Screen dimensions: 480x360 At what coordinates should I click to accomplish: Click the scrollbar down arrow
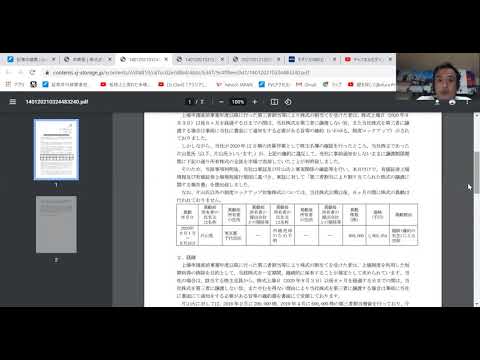[x=477, y=304]
